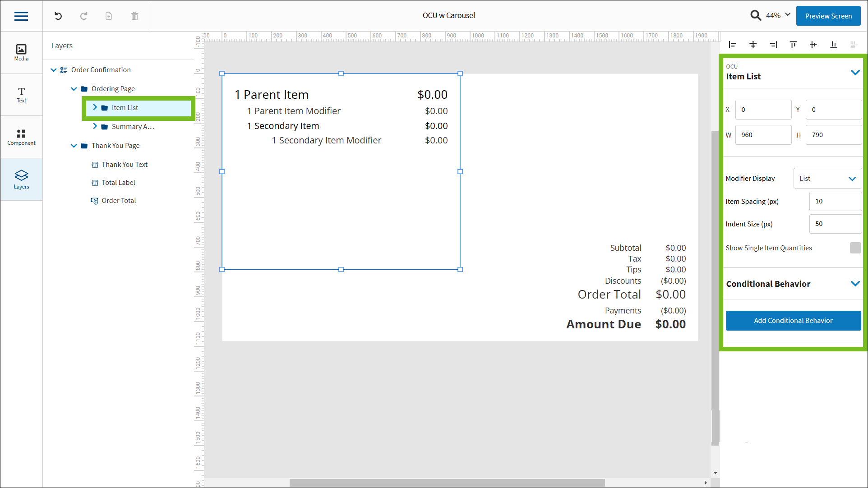Align selection to top edge icon
The width and height of the screenshot is (868, 488).
tap(793, 45)
